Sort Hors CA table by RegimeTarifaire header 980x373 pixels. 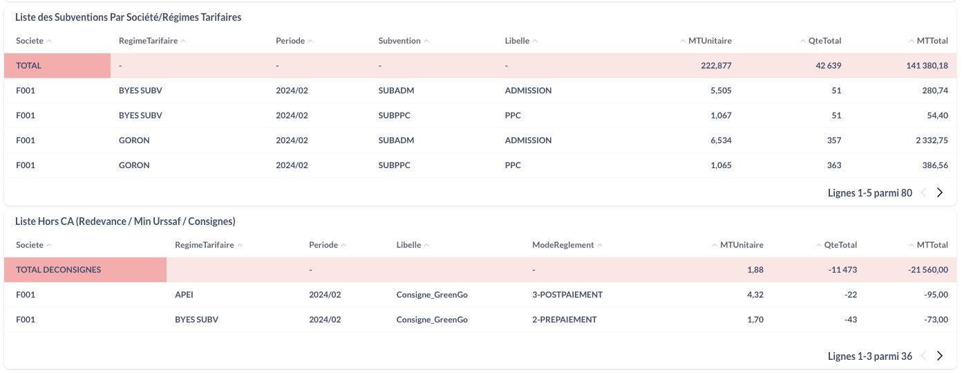click(x=204, y=245)
